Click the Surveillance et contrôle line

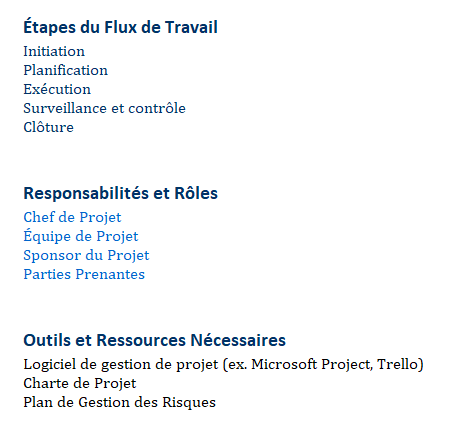tap(104, 108)
